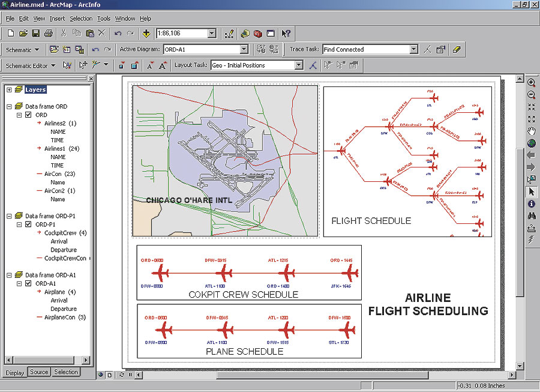Open the Selection menu
This screenshot has height=392, width=540.
81,19
